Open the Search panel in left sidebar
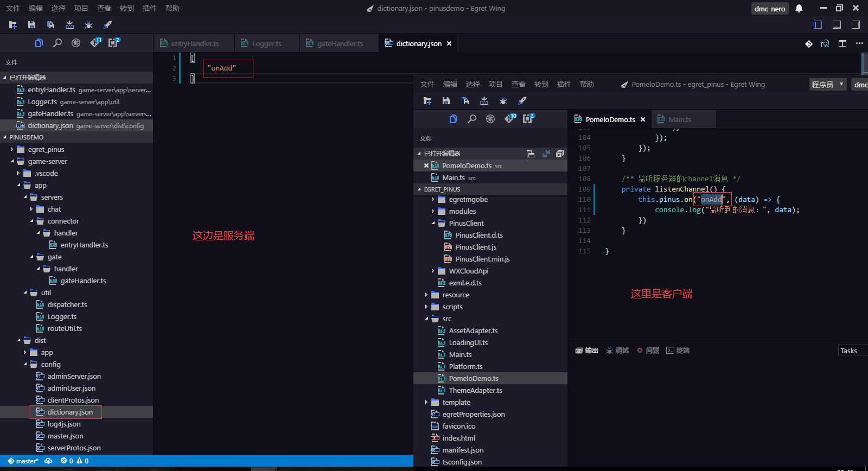Screen dimensions: 868x471 coord(58,43)
